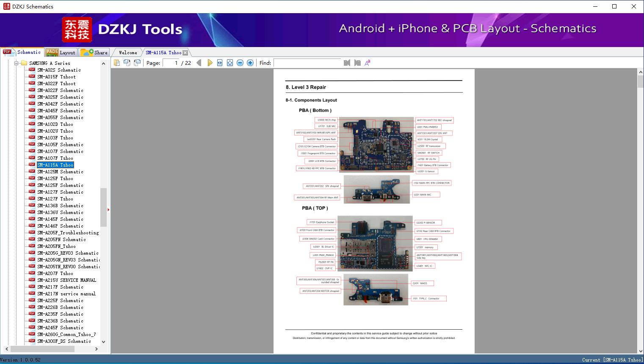Open SM-A022F Schematic in the tree
Viewport: 644px width, 364px height.
pyautogui.click(x=60, y=90)
